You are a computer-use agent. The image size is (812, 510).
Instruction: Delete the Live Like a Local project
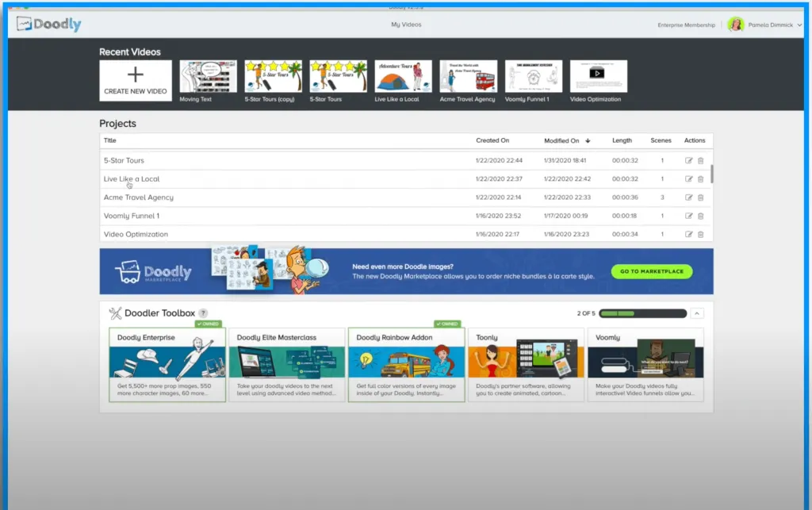[x=701, y=179]
